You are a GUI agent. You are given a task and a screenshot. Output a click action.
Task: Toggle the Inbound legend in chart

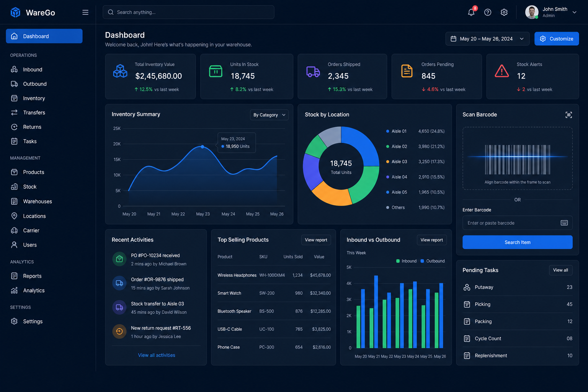point(406,261)
